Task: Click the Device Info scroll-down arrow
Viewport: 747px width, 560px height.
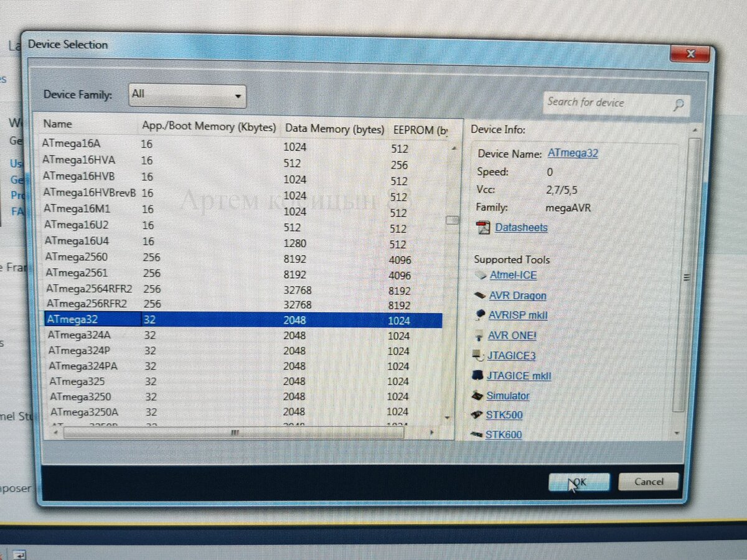Action: (677, 432)
